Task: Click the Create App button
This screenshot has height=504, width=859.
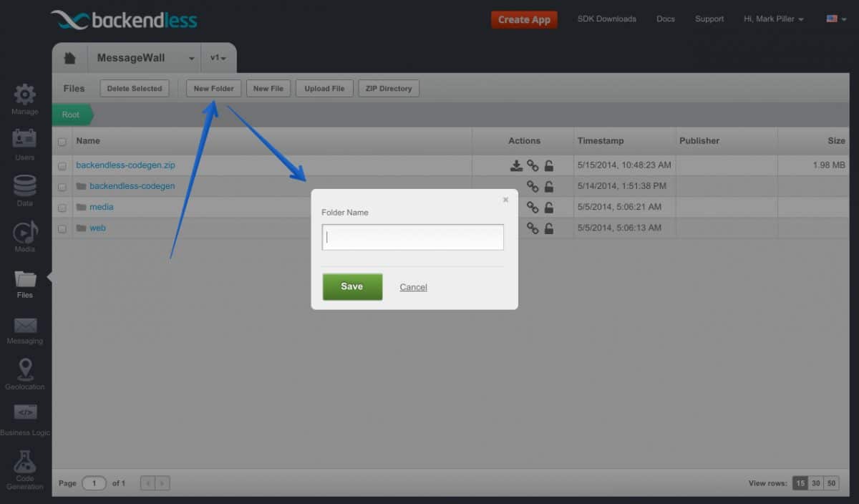Action: tap(524, 19)
